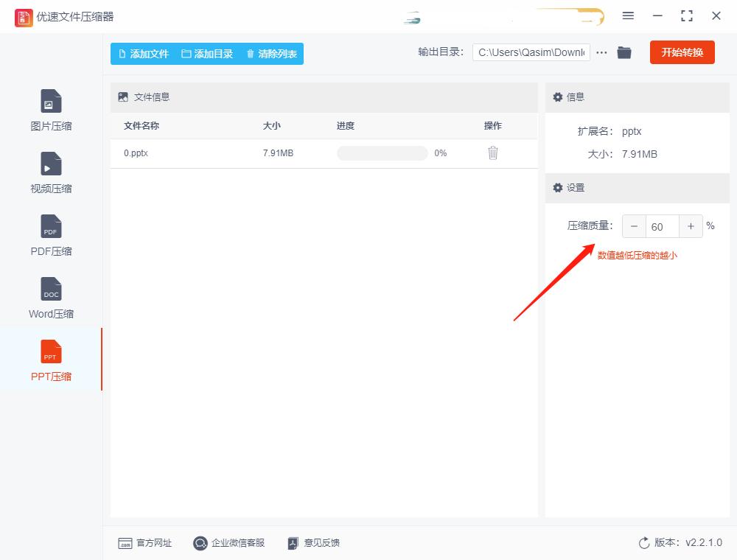737x560 pixels.
Task: Open 意见反馈 feedback link
Action: pos(315,543)
